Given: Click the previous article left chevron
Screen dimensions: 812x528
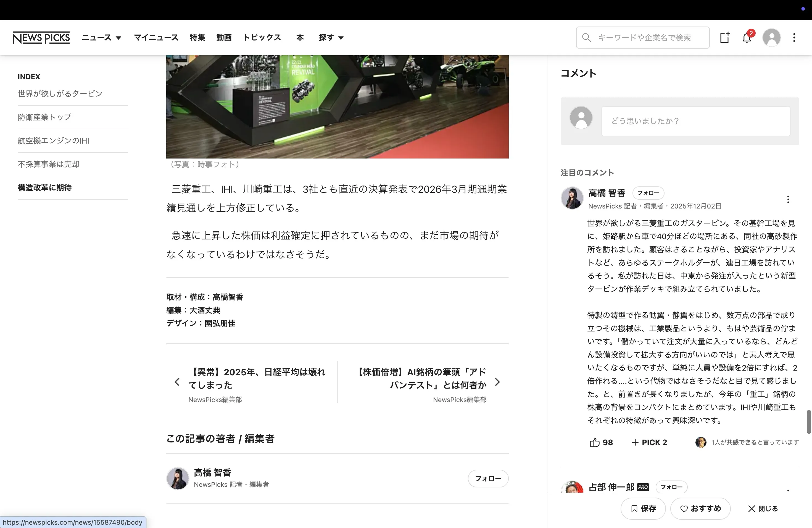Looking at the screenshot, I should [177, 382].
